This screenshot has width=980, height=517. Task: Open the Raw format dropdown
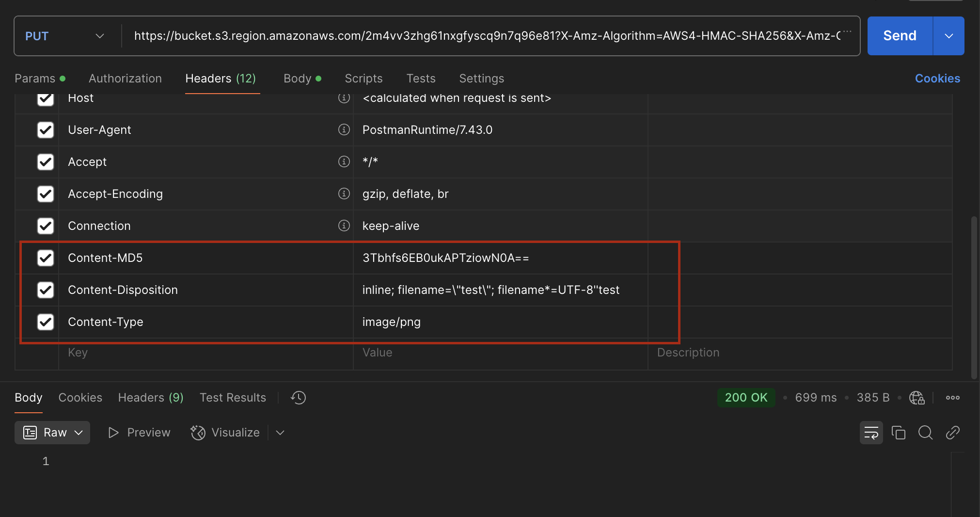coord(52,433)
